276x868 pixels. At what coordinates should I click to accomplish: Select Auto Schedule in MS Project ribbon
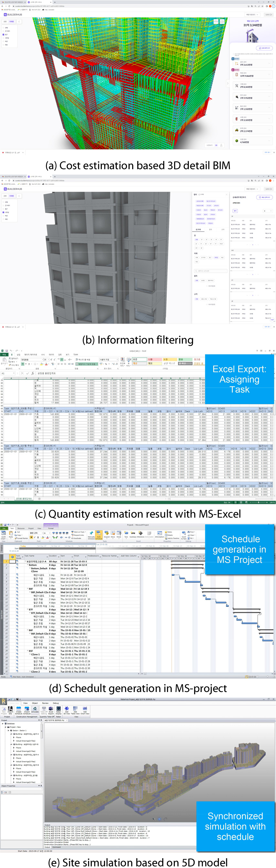click(x=99, y=534)
